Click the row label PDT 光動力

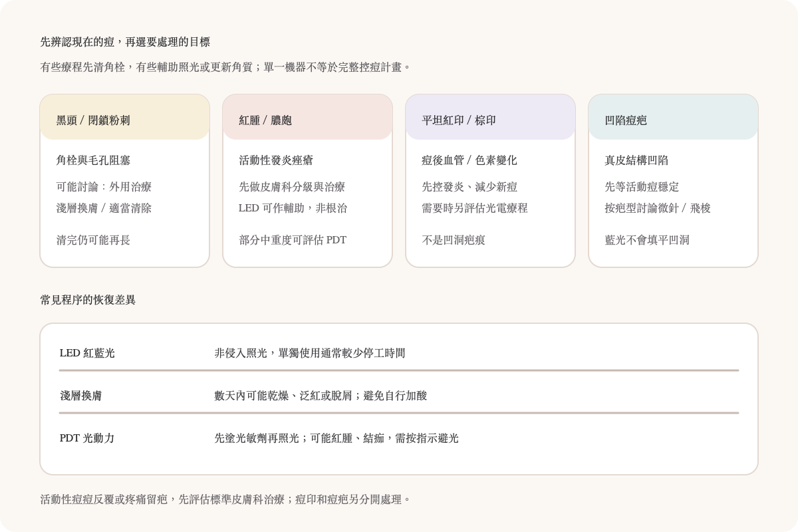coord(87,438)
